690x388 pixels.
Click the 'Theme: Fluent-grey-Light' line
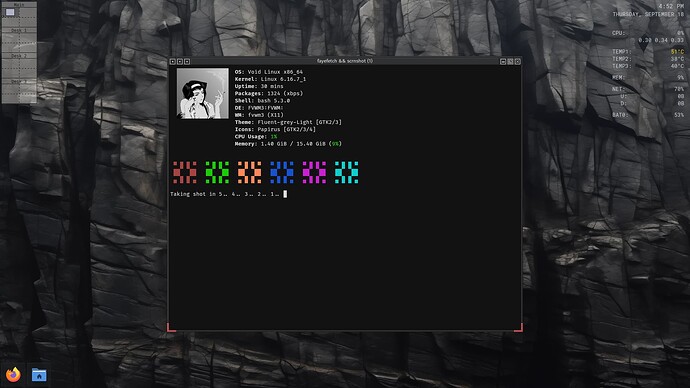tap(288, 122)
